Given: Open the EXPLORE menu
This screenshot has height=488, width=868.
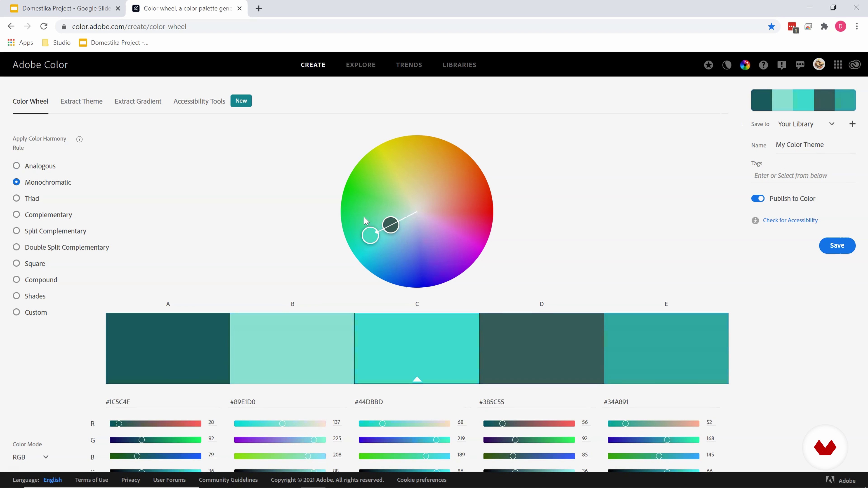Looking at the screenshot, I should point(361,65).
